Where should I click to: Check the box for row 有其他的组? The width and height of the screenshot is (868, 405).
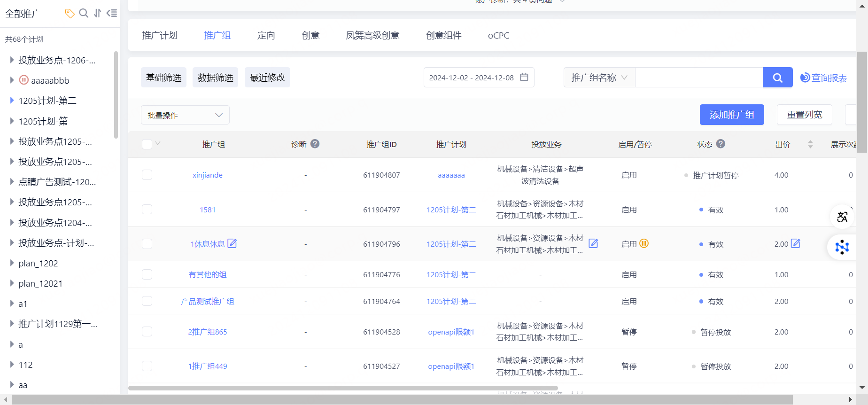point(147,274)
